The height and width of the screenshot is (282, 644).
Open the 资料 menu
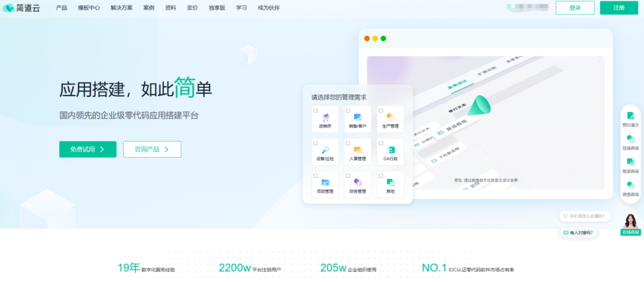pyautogui.click(x=170, y=8)
